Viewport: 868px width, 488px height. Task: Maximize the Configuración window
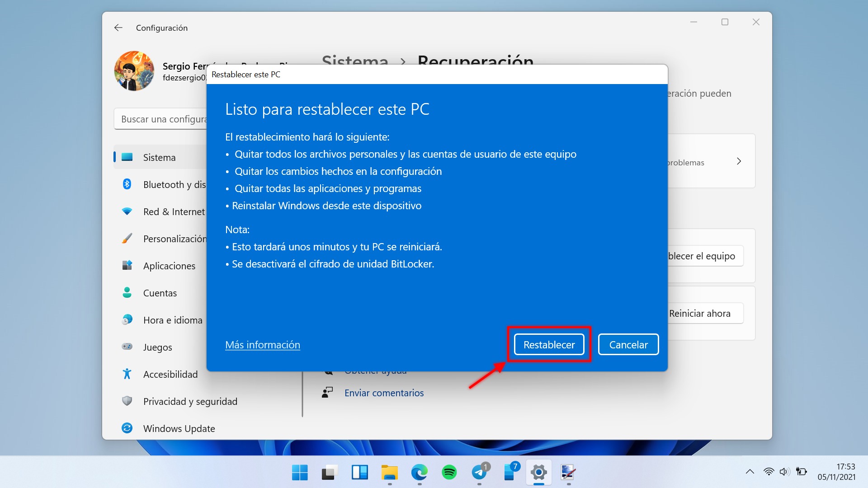725,22
